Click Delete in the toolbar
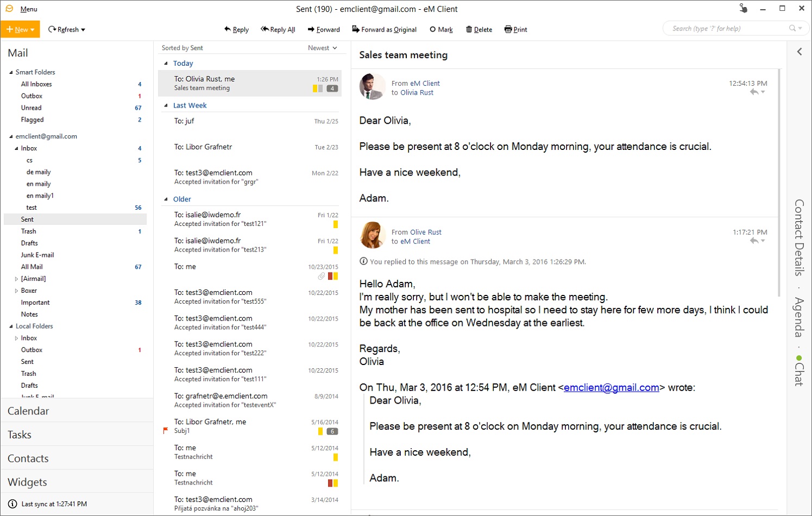The height and width of the screenshot is (516, 812). pos(479,29)
